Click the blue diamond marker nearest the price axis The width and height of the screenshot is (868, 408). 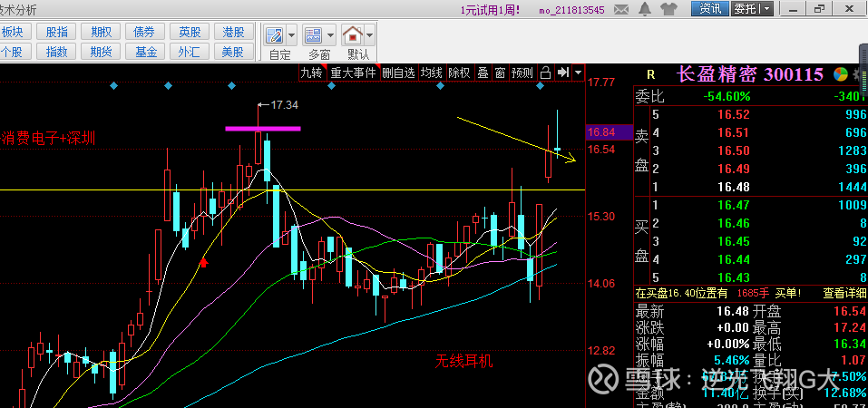541,86
